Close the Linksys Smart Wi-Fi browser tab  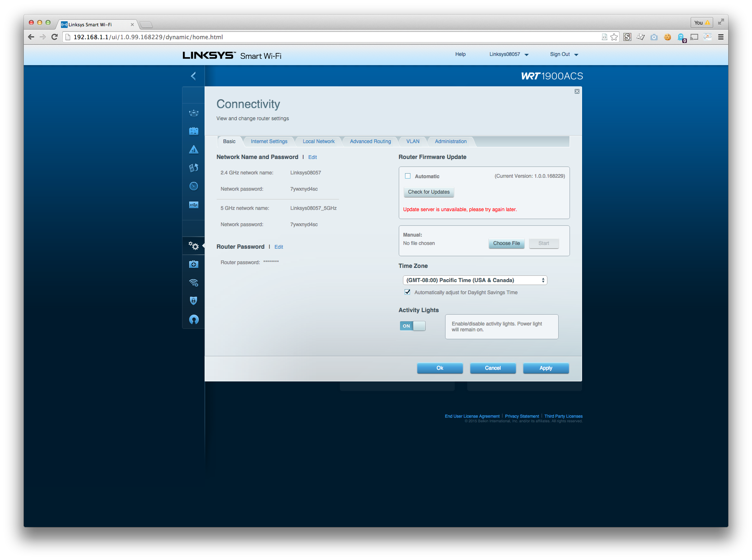point(132,25)
